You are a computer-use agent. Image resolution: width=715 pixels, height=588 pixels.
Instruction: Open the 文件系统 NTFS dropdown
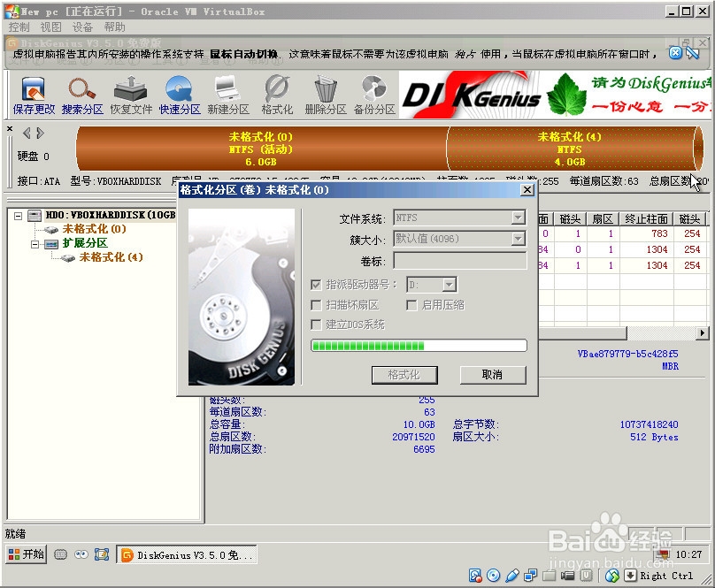tap(518, 218)
